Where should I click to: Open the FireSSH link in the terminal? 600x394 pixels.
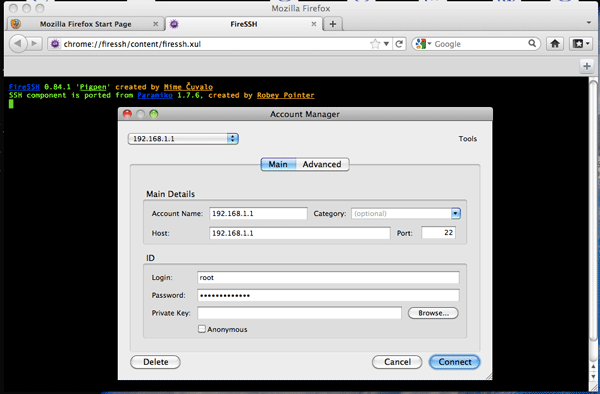(24, 87)
